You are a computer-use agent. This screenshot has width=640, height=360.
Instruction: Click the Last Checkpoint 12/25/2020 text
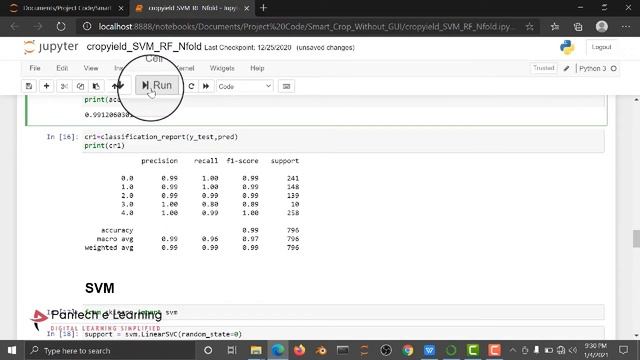pos(248,48)
